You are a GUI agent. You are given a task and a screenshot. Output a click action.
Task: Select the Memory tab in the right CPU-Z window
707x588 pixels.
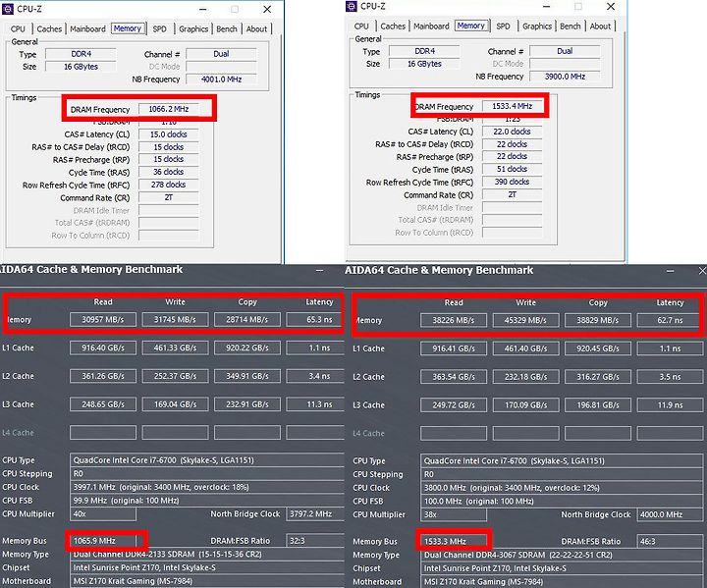click(470, 26)
